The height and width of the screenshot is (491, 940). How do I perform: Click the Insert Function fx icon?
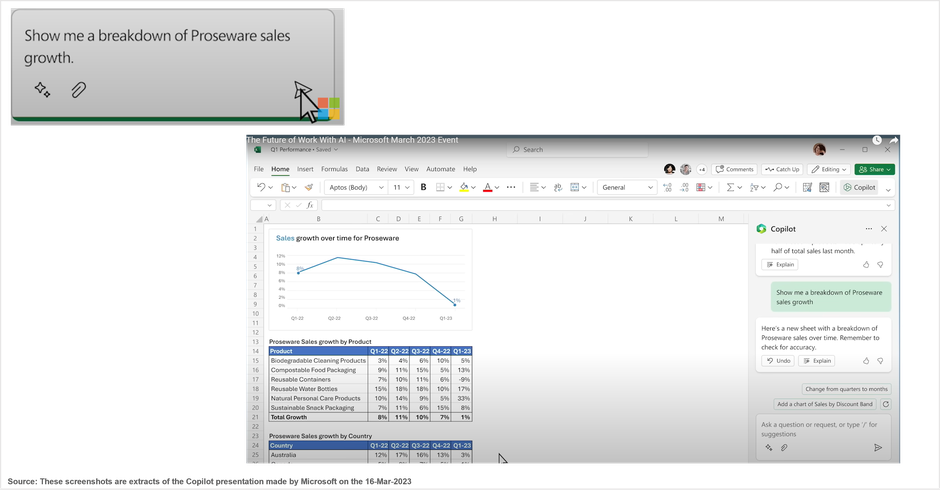310,205
